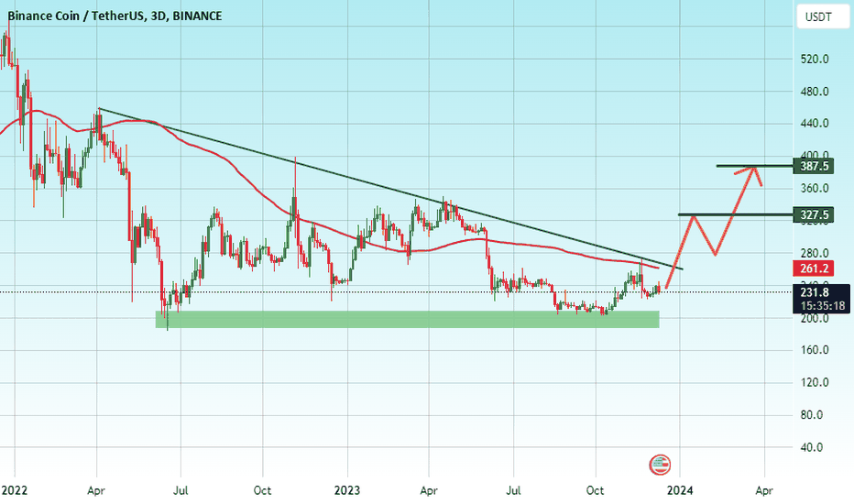Click the current price 231.8 label
This screenshot has height=504, width=854.
coord(814,292)
